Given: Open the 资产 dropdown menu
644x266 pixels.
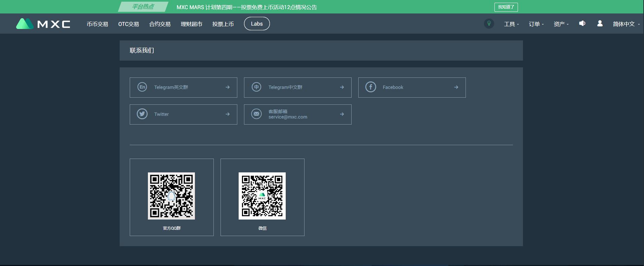Looking at the screenshot, I should pyautogui.click(x=561, y=24).
